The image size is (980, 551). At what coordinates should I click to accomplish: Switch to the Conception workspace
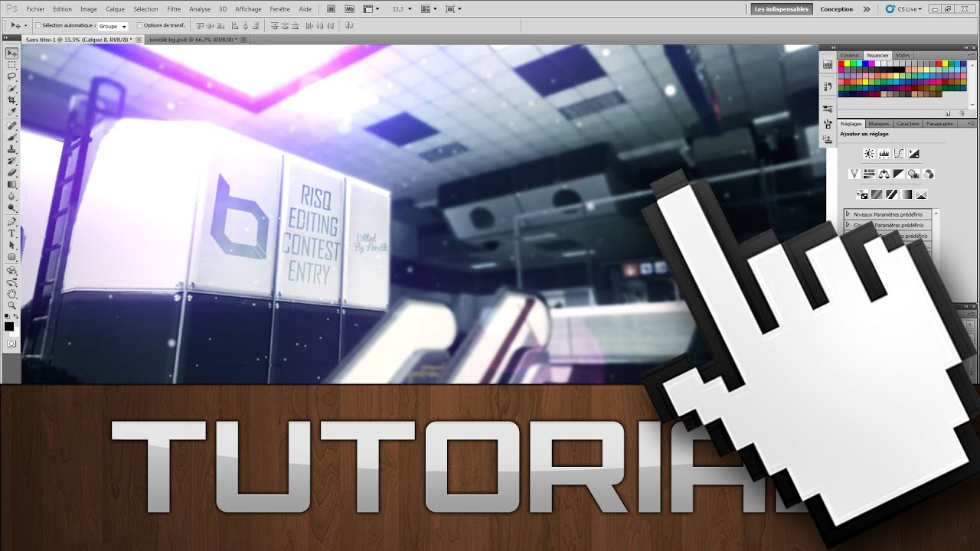[836, 9]
